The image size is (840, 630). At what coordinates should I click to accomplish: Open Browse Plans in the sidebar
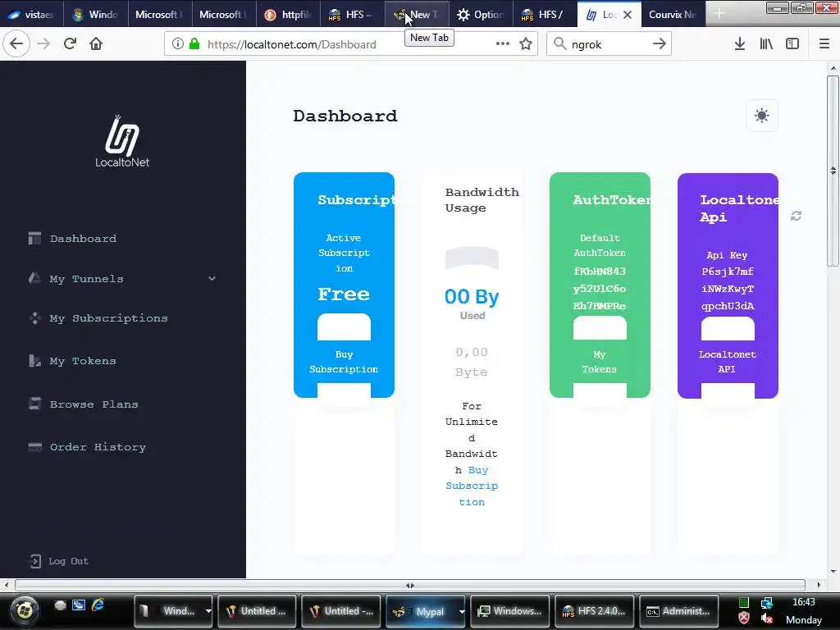[83, 404]
